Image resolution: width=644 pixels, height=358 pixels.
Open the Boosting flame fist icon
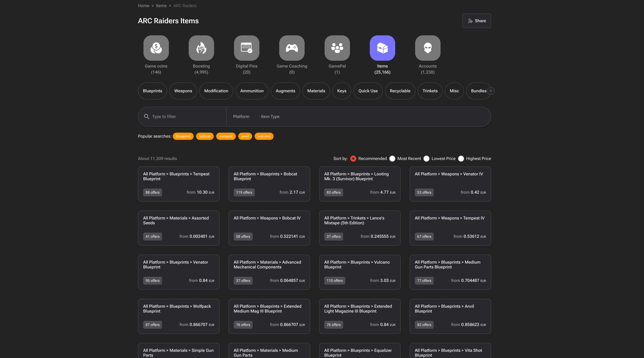tap(201, 48)
